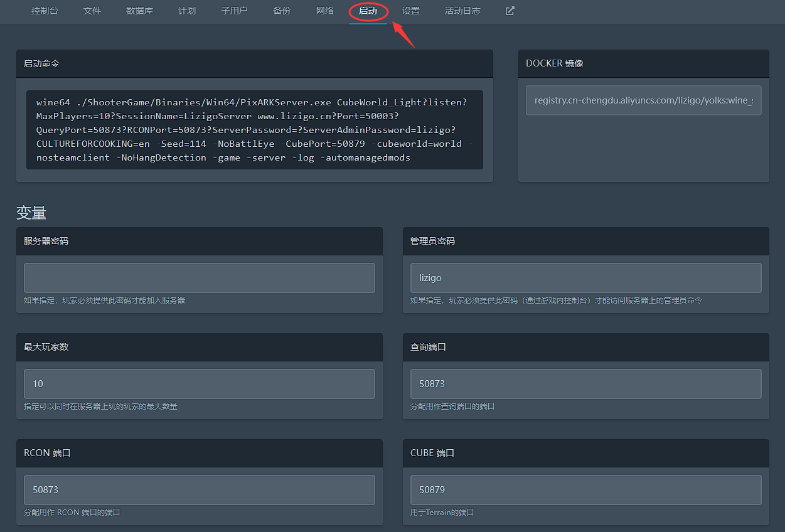The width and height of the screenshot is (785, 532).
Task: Click the 最大玩家数 label
Action: point(46,347)
